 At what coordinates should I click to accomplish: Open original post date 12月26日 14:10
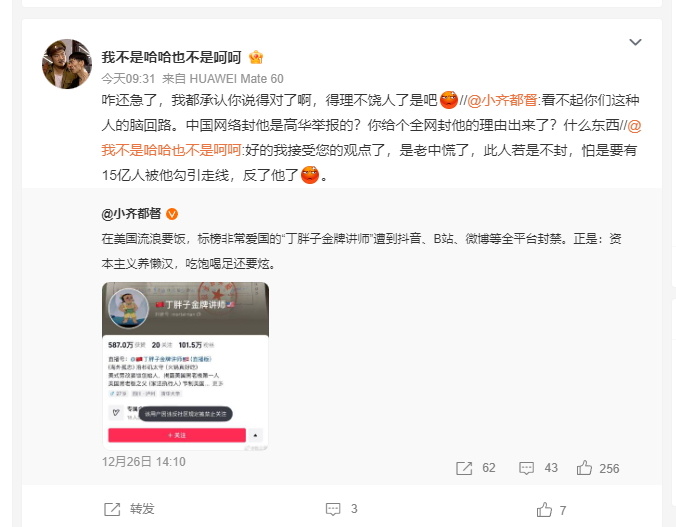[x=144, y=462]
